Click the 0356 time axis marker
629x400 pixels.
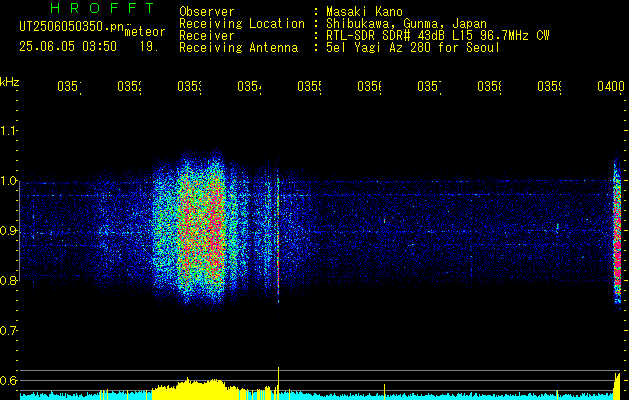(369, 86)
